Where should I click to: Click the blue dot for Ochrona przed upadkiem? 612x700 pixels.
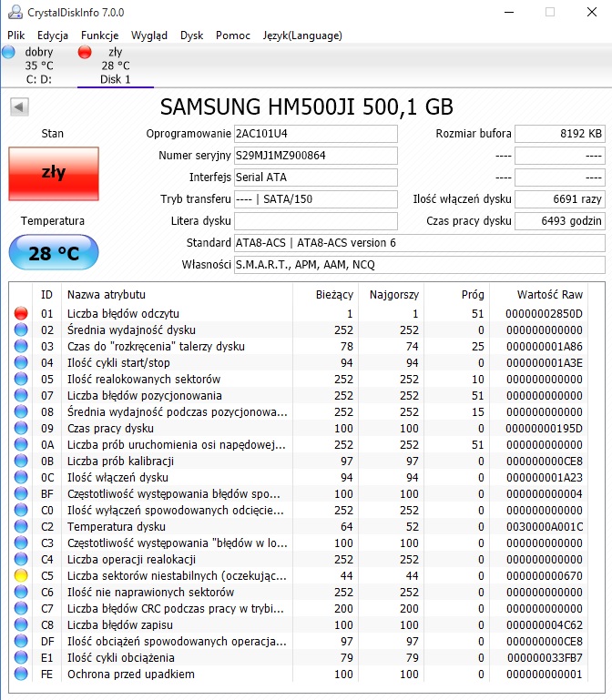tap(21, 674)
